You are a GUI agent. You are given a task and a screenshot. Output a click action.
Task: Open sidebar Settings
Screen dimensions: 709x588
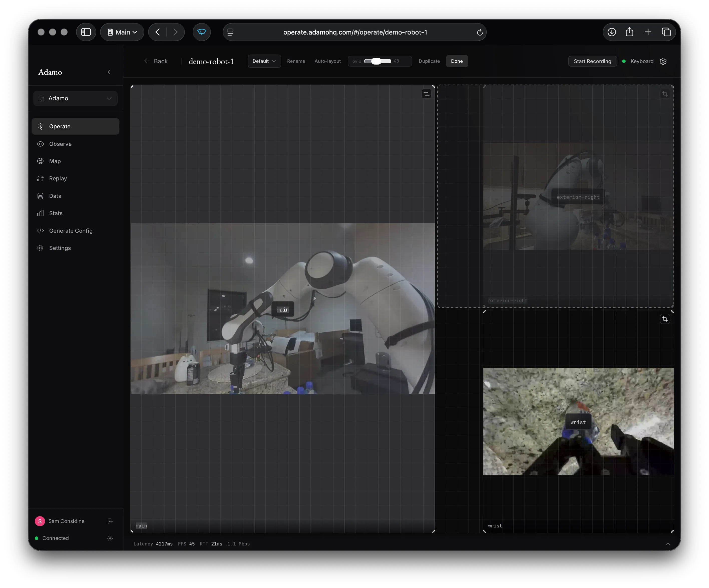75,248
